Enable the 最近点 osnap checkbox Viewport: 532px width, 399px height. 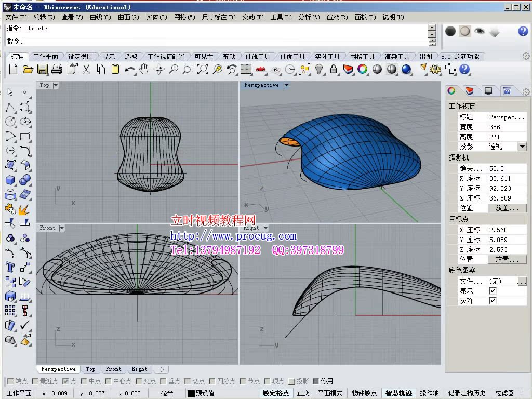35,381
